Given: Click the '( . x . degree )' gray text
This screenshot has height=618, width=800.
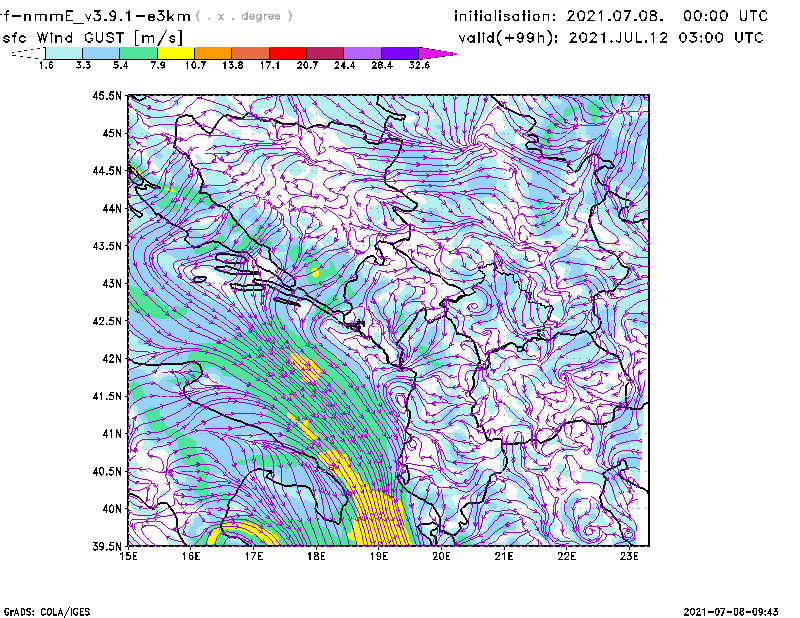Looking at the screenshot, I should click(x=244, y=16).
